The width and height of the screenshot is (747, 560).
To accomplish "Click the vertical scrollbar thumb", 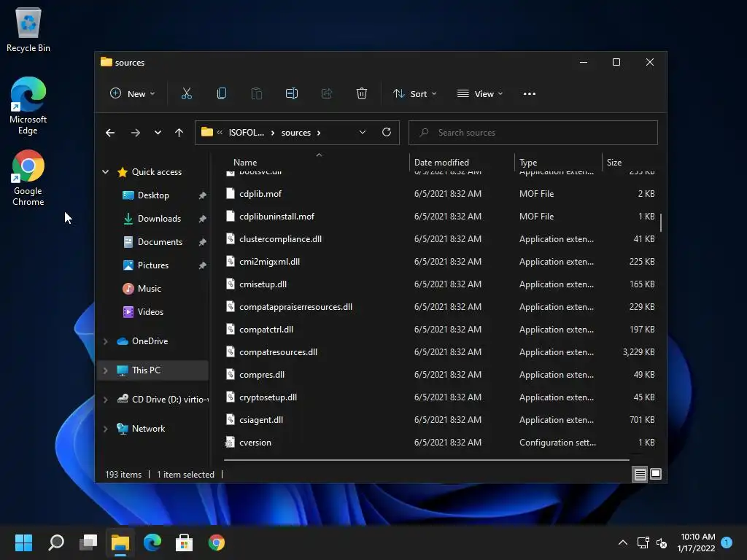I will (661, 222).
